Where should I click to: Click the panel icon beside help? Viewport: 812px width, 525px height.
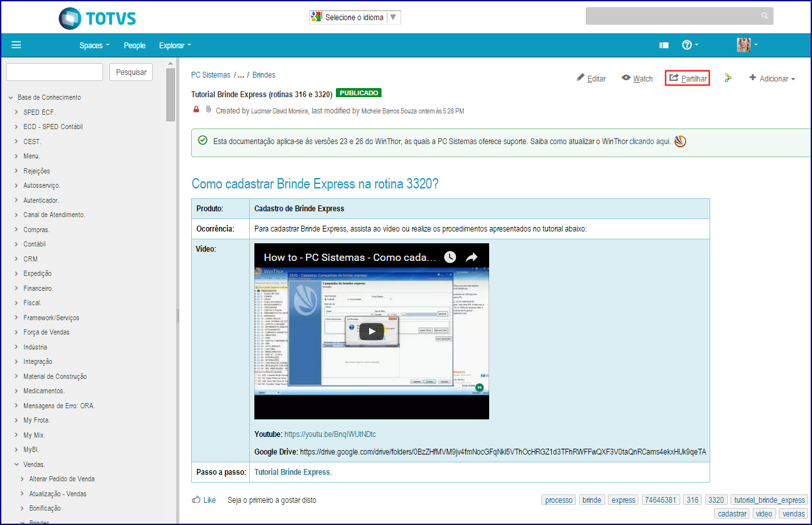point(664,45)
